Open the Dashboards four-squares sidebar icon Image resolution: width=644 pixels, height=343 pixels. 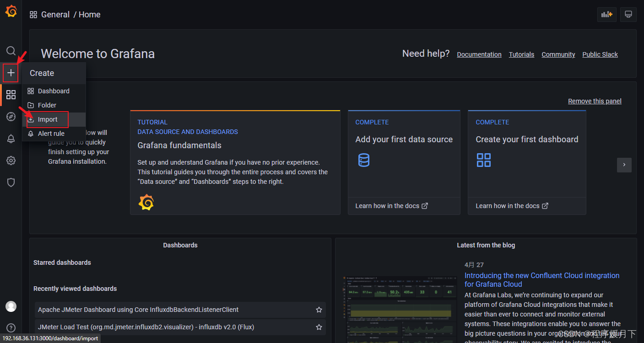(11, 95)
